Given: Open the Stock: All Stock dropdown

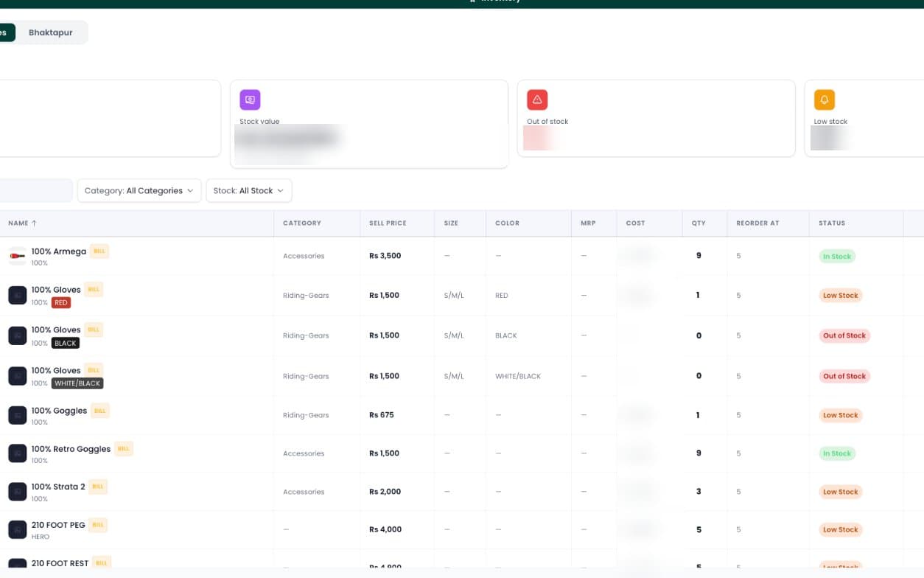Looking at the screenshot, I should (249, 190).
